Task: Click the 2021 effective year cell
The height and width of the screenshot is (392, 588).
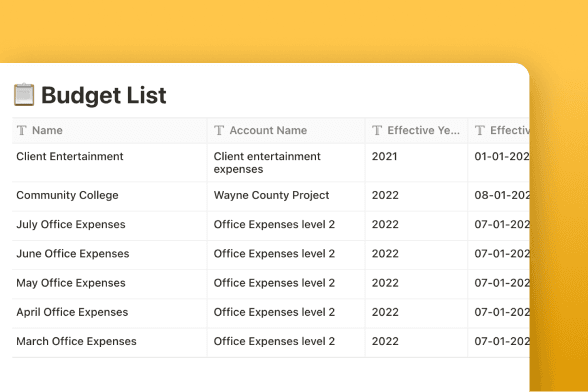Action: 416,163
